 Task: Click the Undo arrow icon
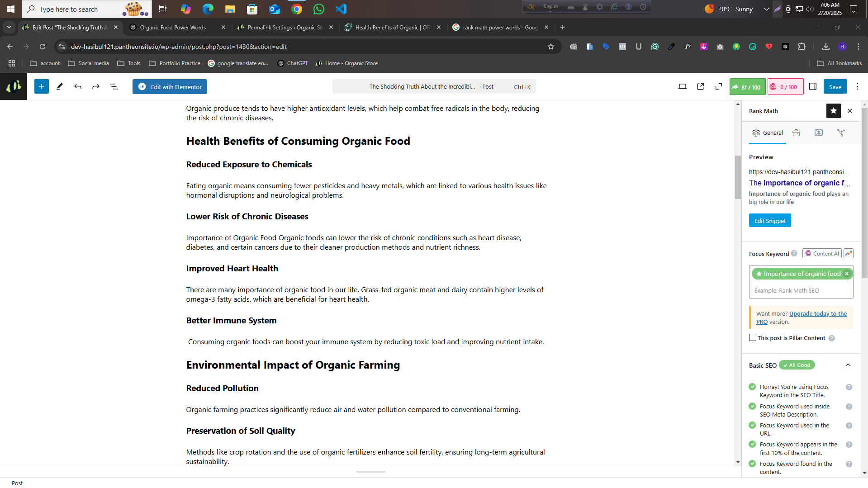(78, 86)
